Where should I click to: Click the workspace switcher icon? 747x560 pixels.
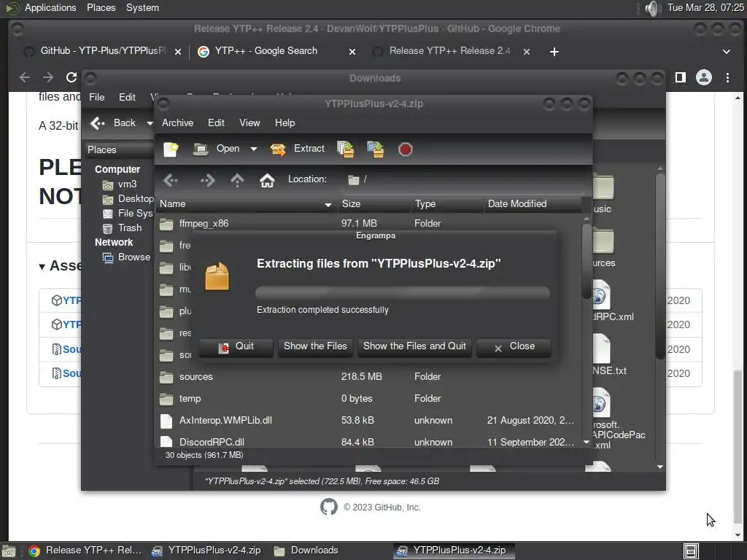[691, 551]
